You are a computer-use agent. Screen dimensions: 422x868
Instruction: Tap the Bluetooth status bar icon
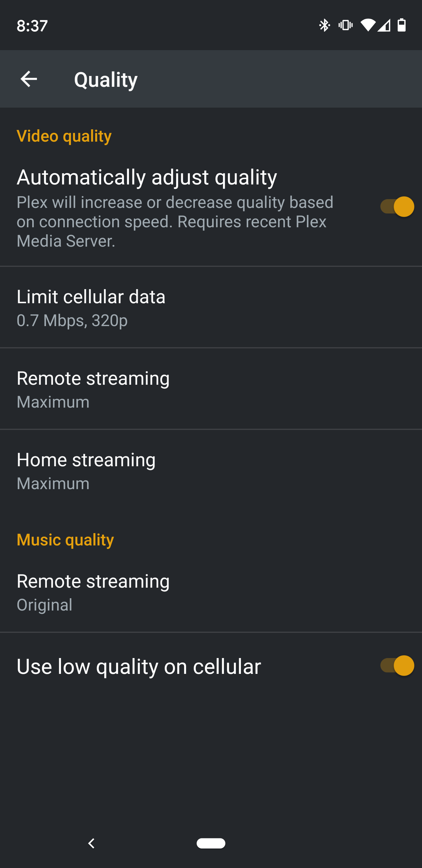point(324,25)
